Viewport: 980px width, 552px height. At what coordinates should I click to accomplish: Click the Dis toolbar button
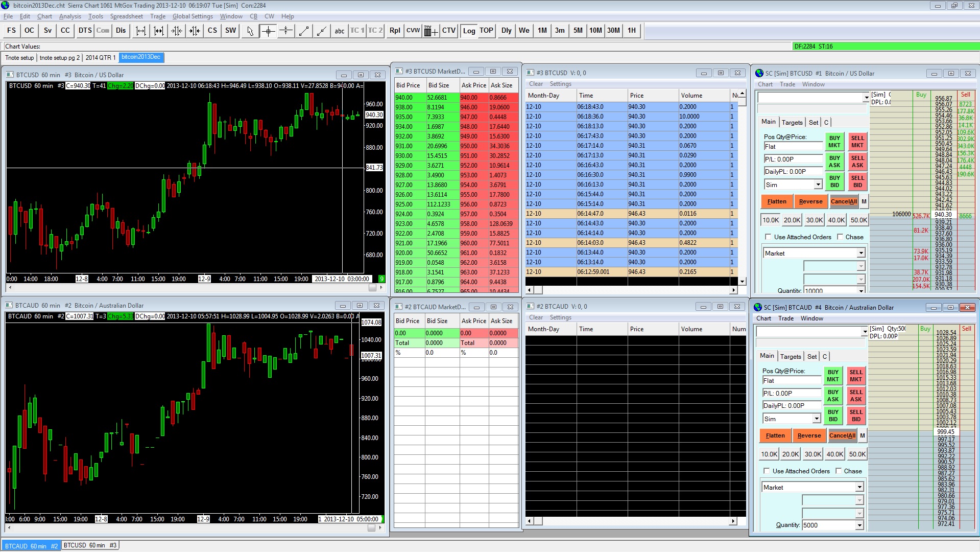[121, 31]
